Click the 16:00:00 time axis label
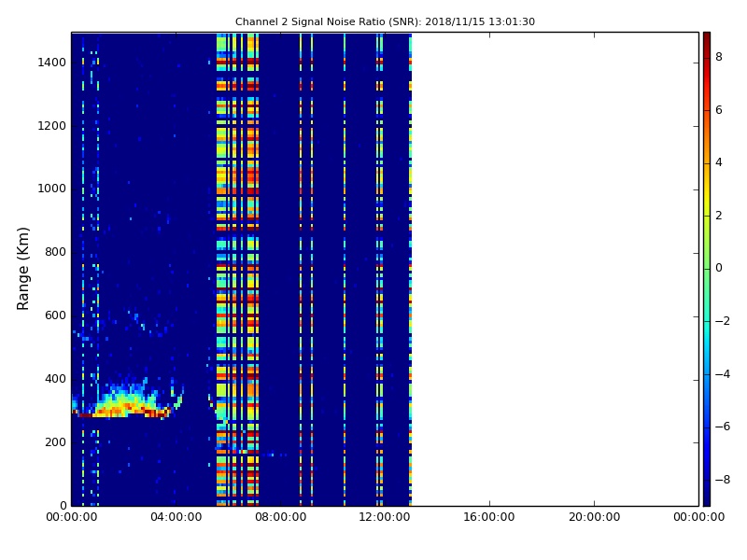The image size is (747, 560). (x=489, y=517)
